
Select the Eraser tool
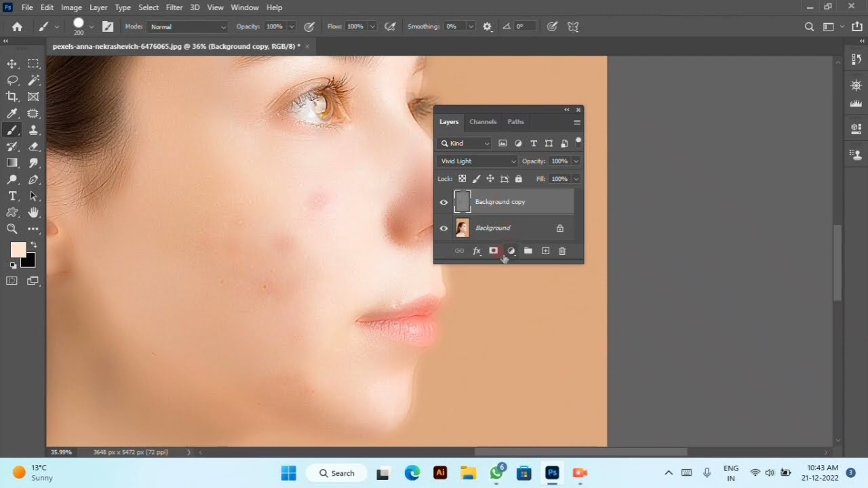tap(33, 146)
